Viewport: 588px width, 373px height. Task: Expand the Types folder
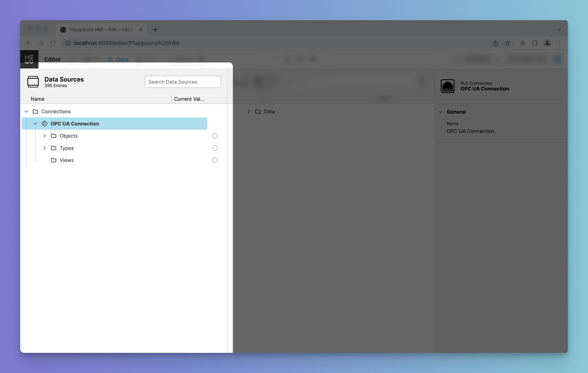[44, 148]
